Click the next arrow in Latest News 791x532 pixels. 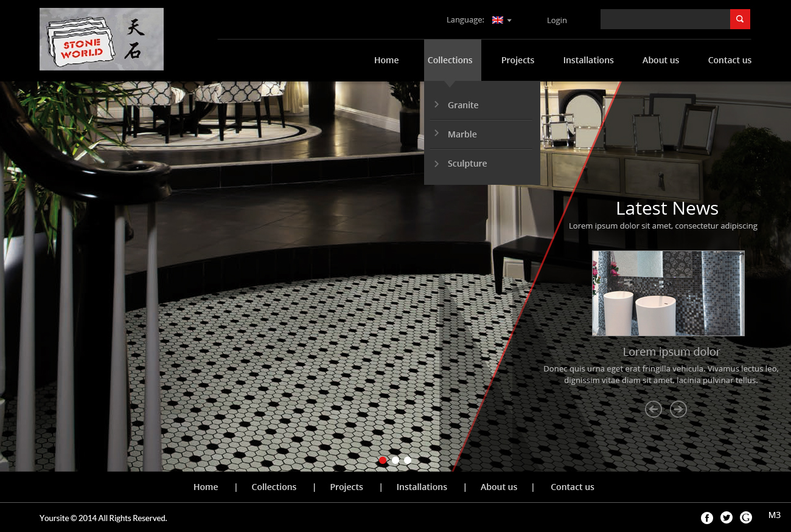(x=678, y=409)
